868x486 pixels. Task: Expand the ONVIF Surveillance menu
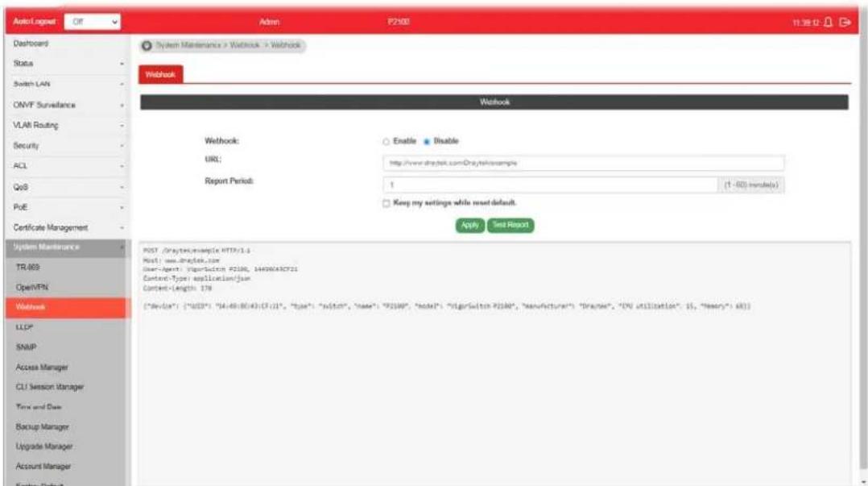[x=68, y=105]
